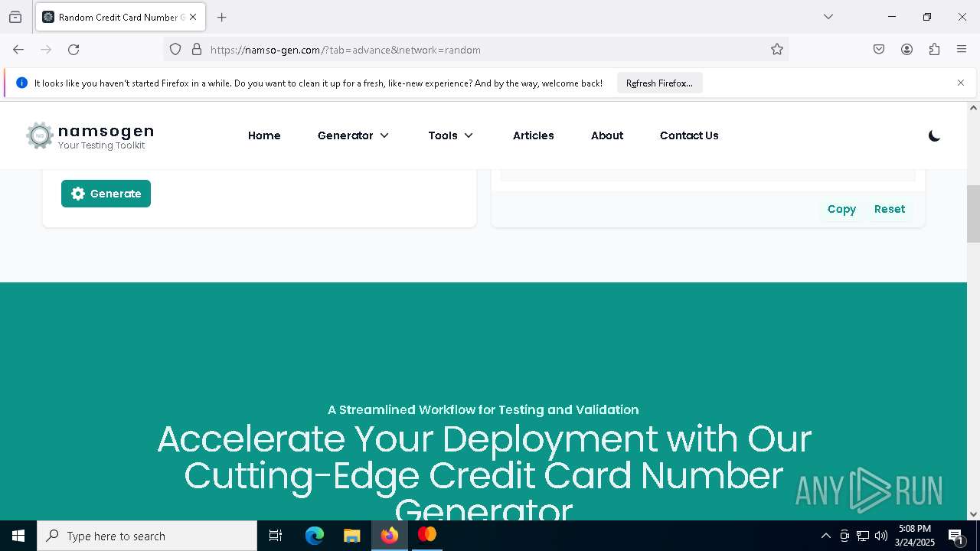Open the Firefox application menu
Image resolution: width=980 pixels, height=551 pixels.
[962, 50]
